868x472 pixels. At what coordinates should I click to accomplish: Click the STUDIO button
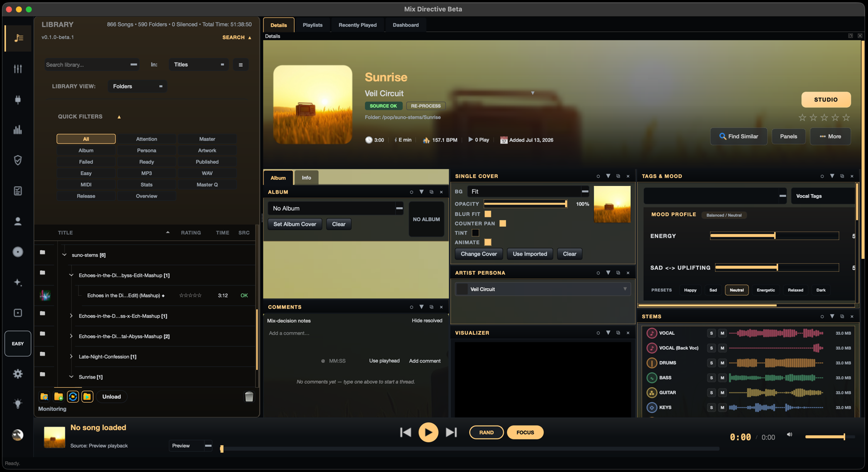click(826, 100)
